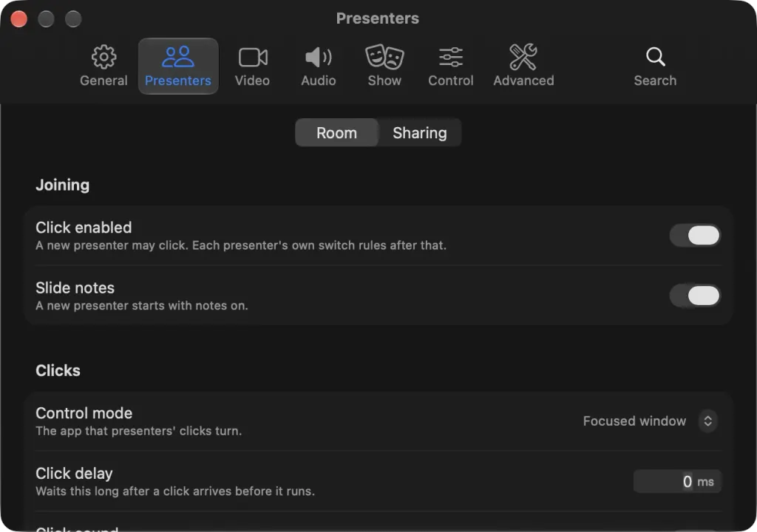Viewport: 757px width, 532px height.
Task: Click the Clicks section heading
Action: pos(58,370)
